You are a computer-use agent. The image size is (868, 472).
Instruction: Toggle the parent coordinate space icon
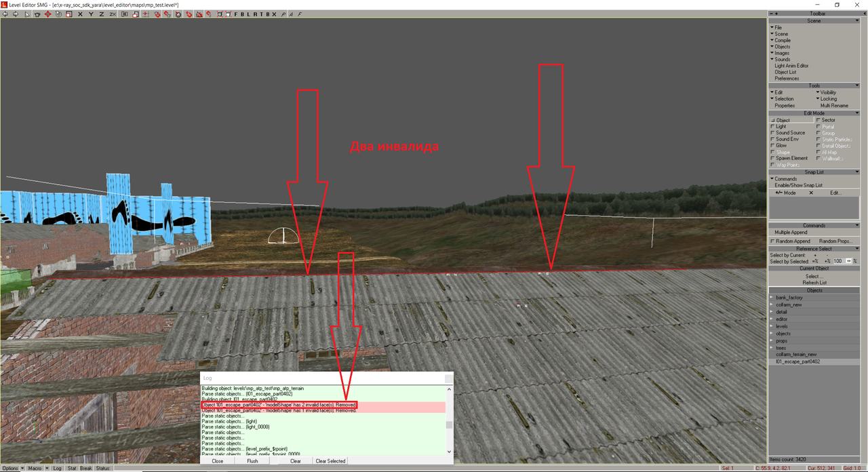click(125, 14)
